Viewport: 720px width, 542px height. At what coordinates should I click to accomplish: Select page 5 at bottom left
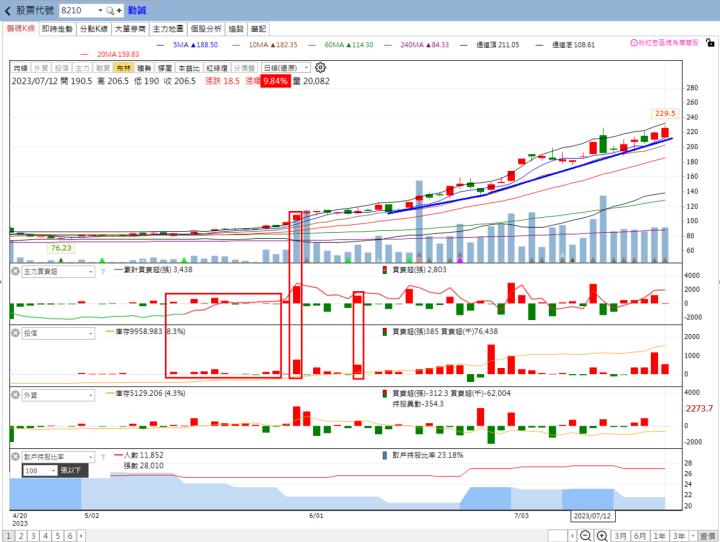tap(58, 536)
